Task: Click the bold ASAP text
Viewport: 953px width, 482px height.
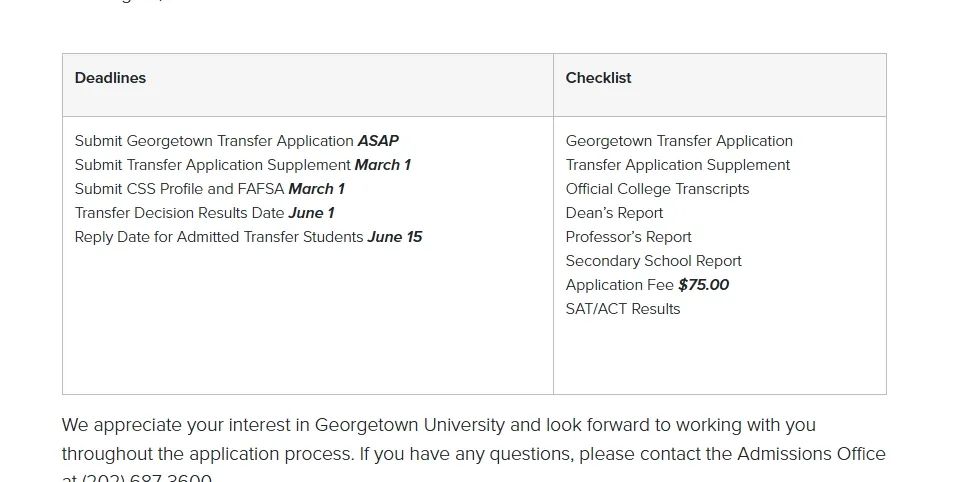Action: [x=378, y=141]
